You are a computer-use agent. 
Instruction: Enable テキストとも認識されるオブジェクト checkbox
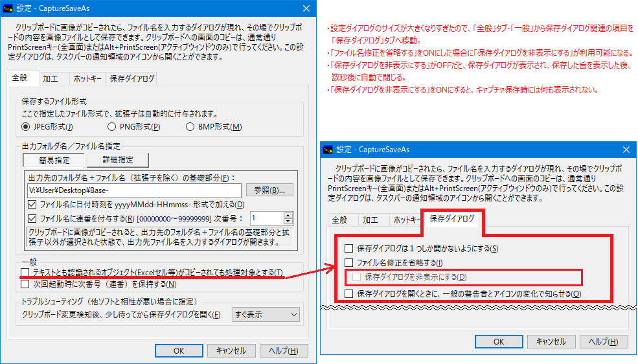(25, 272)
